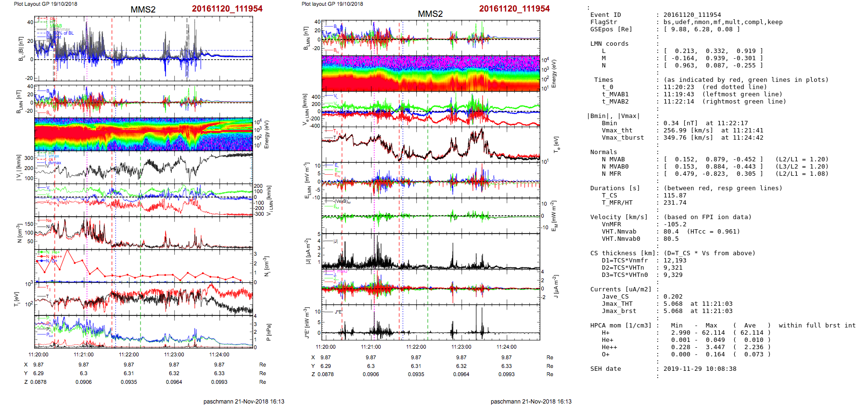Click the 'Normals' section heading
868x405 pixels.
[603, 152]
